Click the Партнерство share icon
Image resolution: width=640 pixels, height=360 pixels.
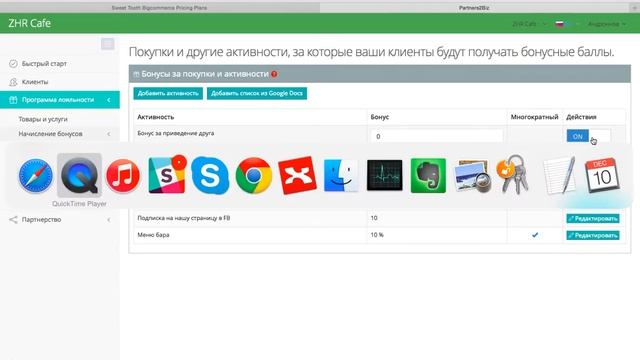pos(13,220)
